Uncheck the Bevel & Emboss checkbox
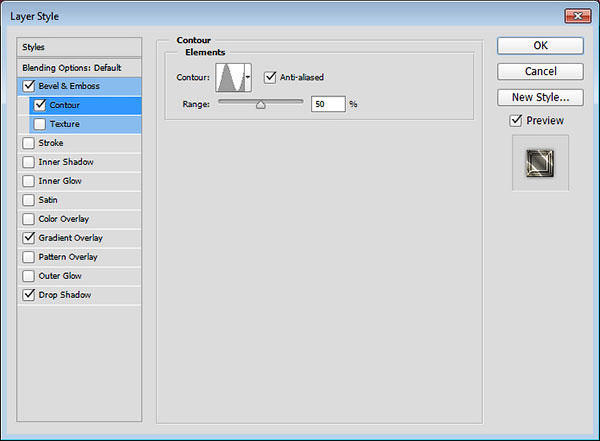This screenshot has width=600, height=441. point(29,86)
